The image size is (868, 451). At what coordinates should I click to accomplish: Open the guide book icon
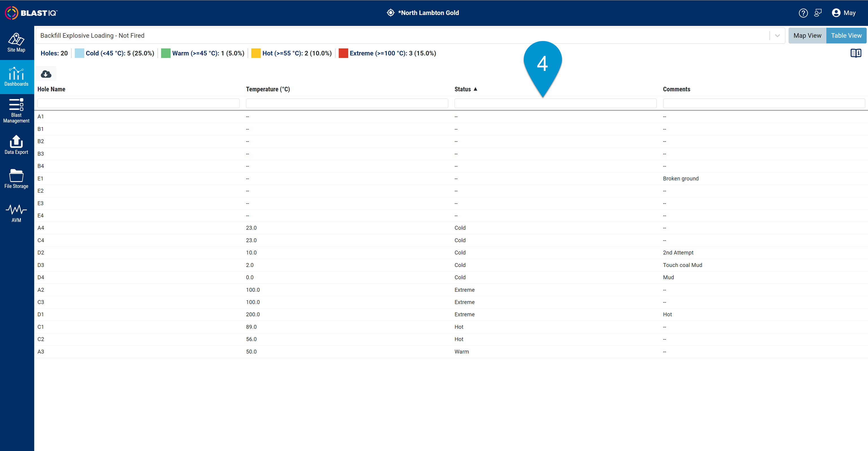[x=856, y=53]
